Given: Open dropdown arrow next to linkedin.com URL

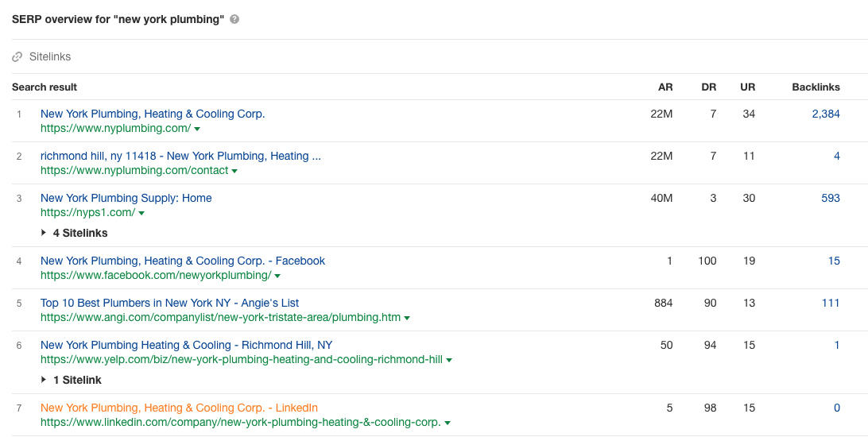Looking at the screenshot, I should (448, 423).
